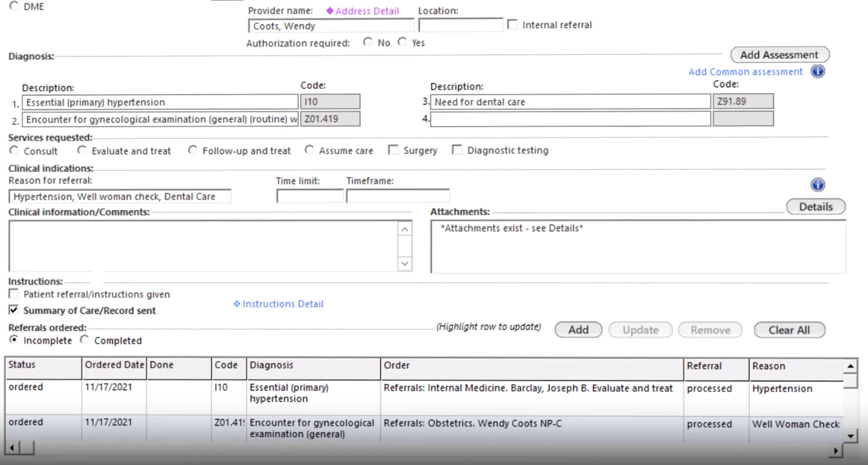The width and height of the screenshot is (868, 465).
Task: Select Assume care radio button
Action: point(309,149)
